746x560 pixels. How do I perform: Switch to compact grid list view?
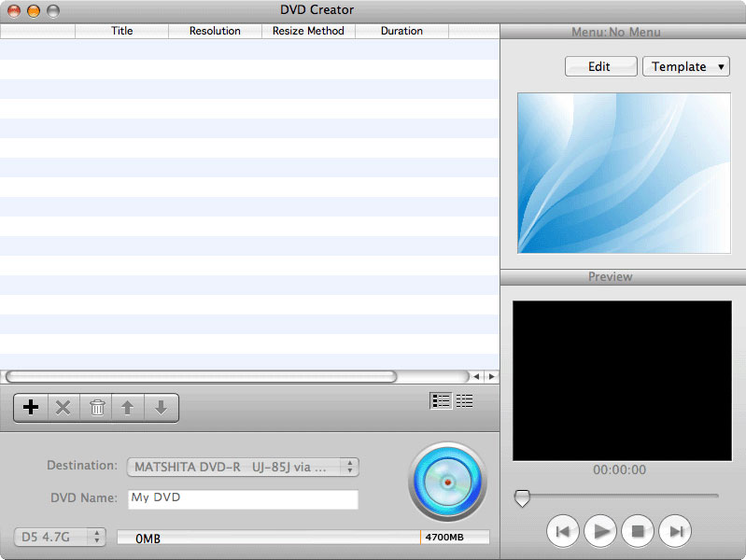pos(464,400)
